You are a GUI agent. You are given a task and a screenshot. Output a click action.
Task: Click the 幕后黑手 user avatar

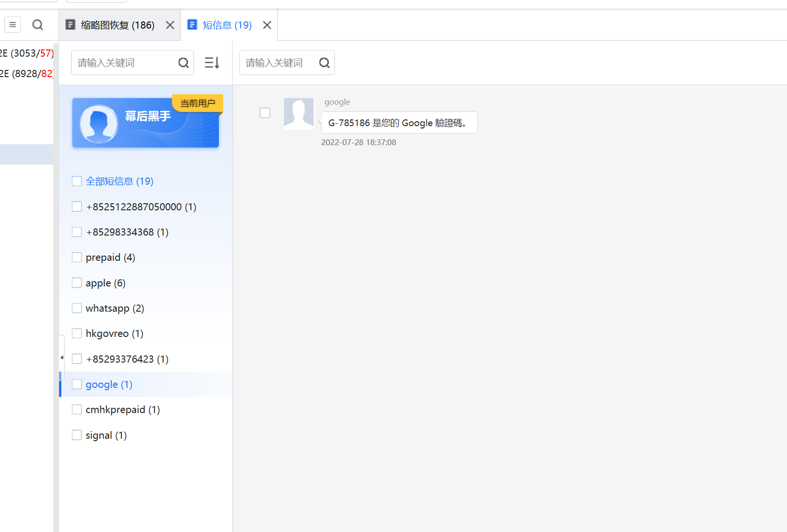tap(99, 124)
